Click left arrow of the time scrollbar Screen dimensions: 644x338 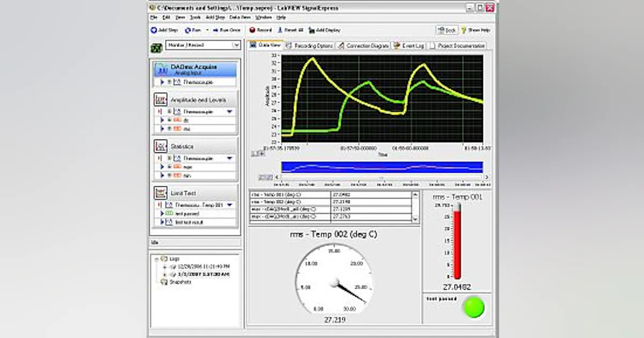[x=277, y=177]
